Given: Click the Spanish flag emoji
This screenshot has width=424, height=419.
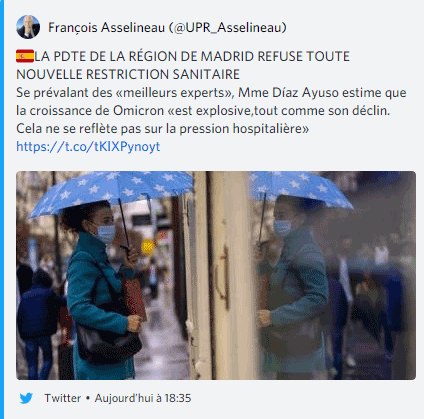Looking at the screenshot, I should 25,56.
